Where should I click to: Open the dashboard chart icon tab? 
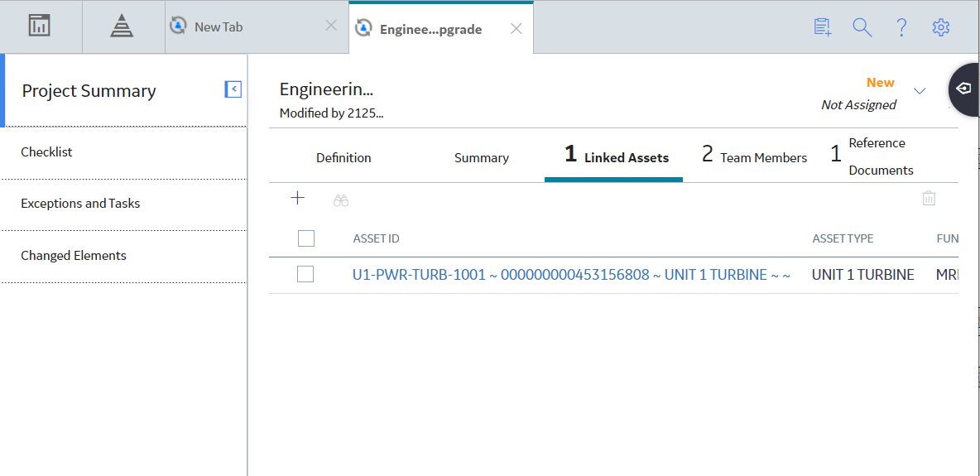click(40, 26)
